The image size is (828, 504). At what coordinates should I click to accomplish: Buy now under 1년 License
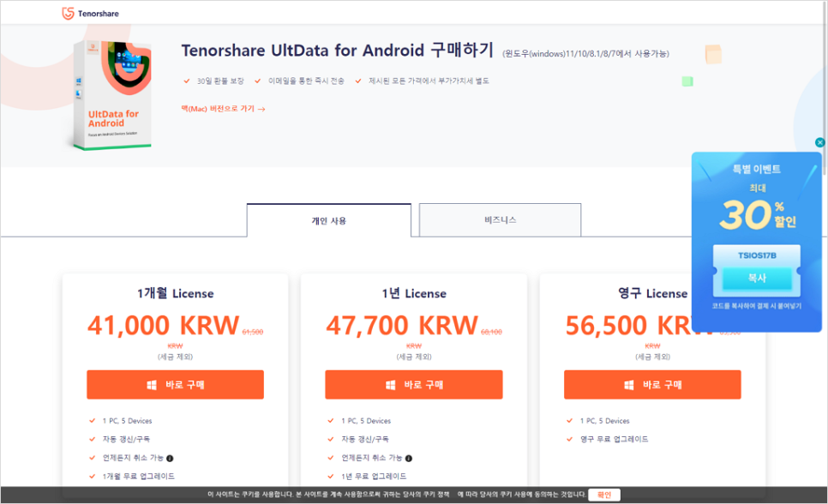[x=414, y=385]
